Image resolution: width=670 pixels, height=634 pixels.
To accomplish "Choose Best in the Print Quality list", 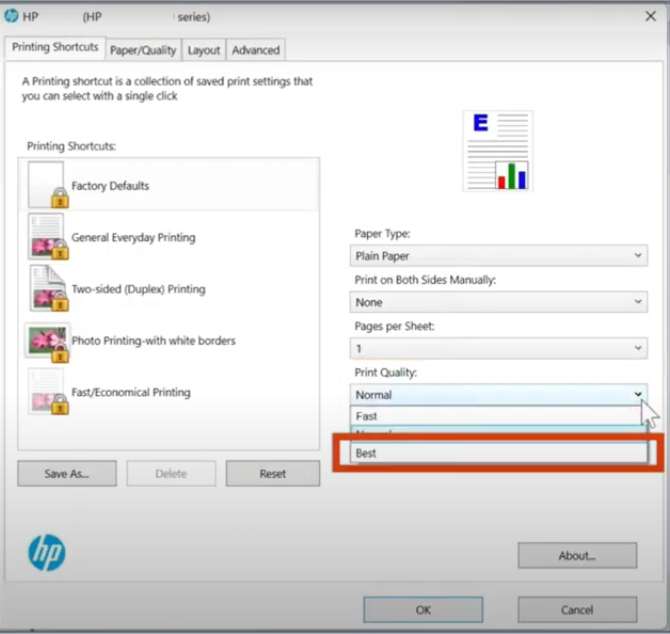I will tap(498, 453).
